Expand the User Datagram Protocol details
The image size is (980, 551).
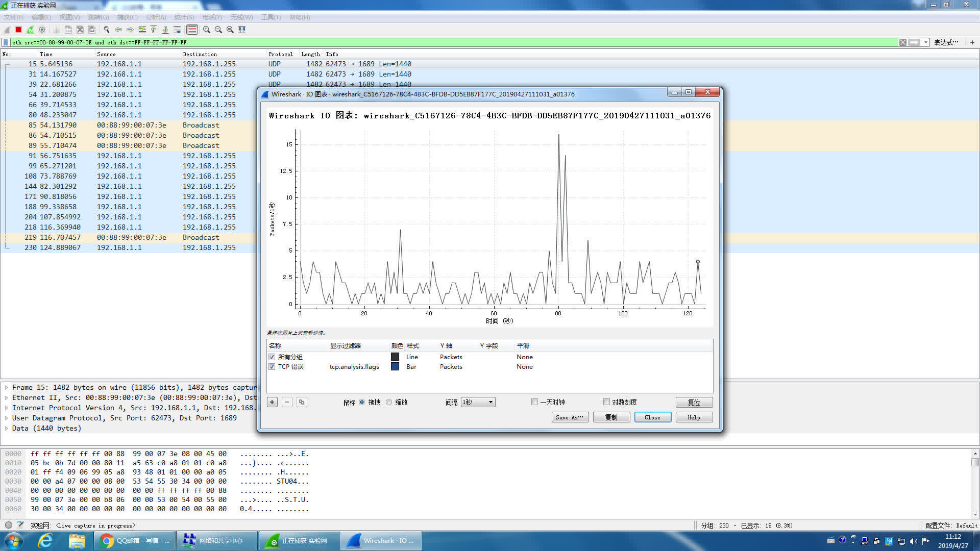pyautogui.click(x=6, y=418)
